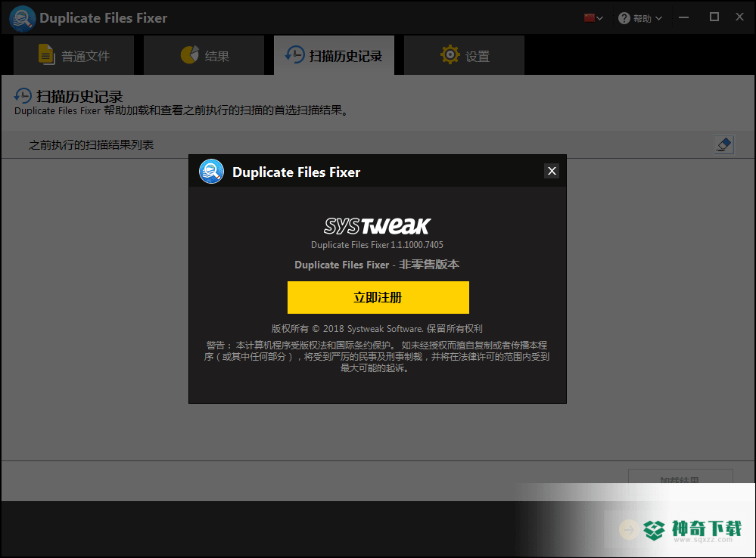The height and width of the screenshot is (558, 756).
Task: Close the main Duplicate Files Fixer window
Action: tap(739, 17)
